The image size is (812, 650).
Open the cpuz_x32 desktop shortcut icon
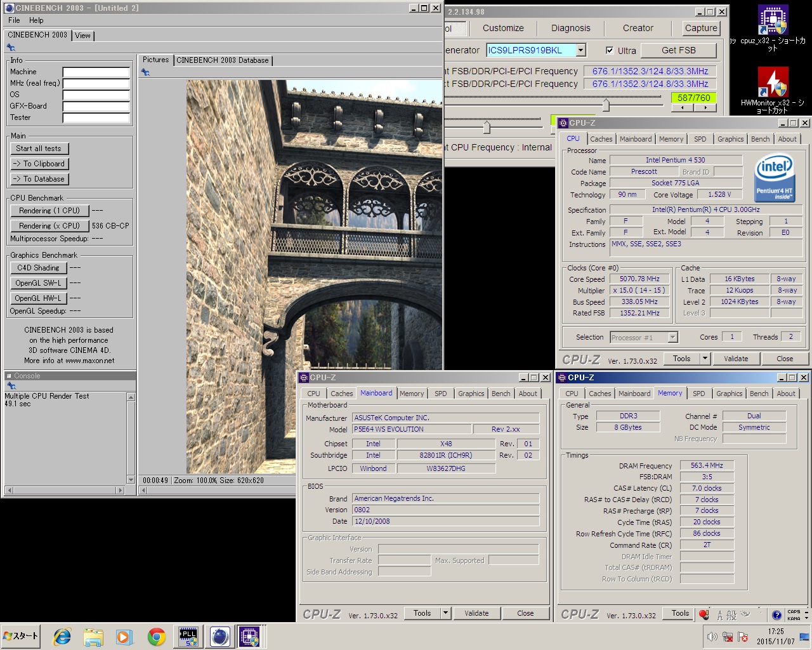pos(773,20)
